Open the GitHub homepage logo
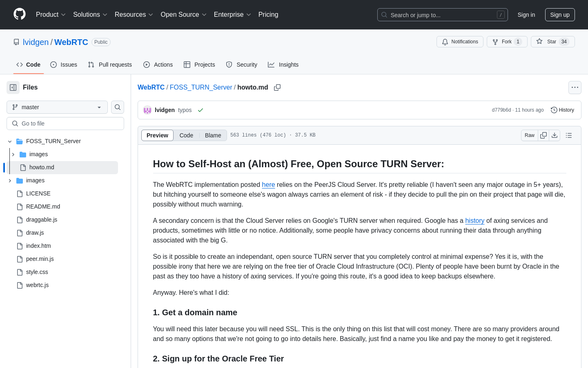The image size is (588, 368). 20,14
